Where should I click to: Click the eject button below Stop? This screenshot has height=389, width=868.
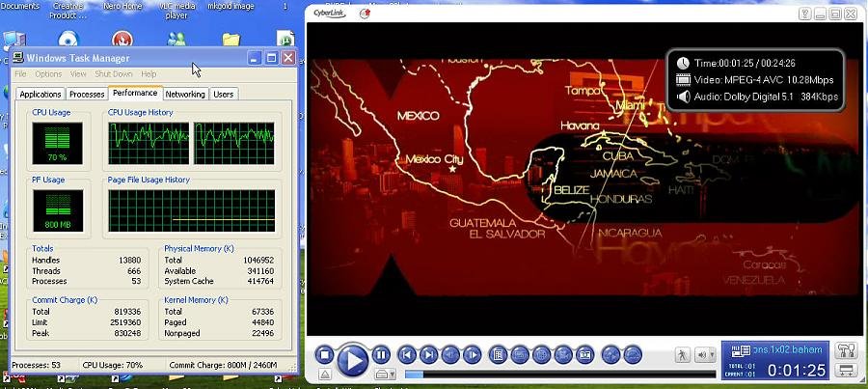325,375
